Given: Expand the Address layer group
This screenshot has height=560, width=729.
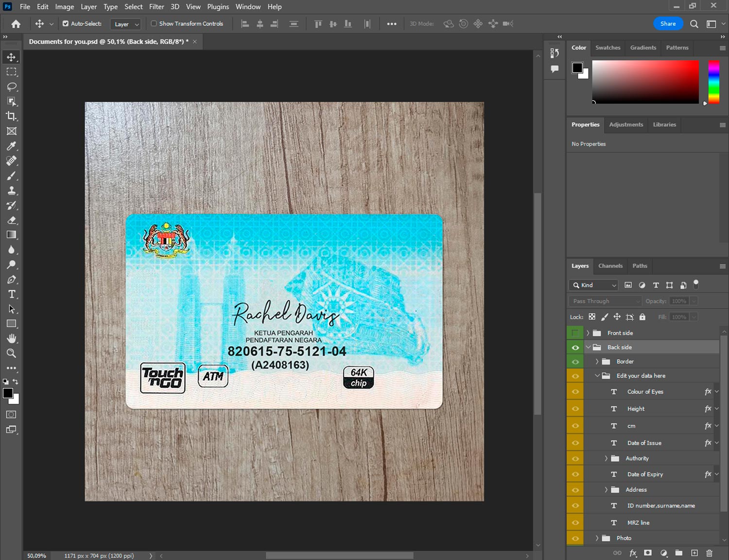Looking at the screenshot, I should coord(606,490).
